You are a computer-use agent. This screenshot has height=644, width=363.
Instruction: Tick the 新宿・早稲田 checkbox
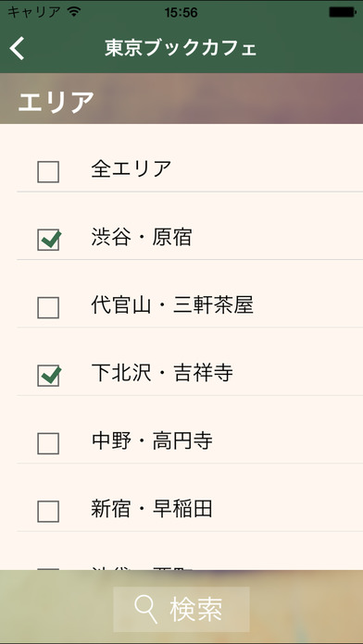coord(48,512)
